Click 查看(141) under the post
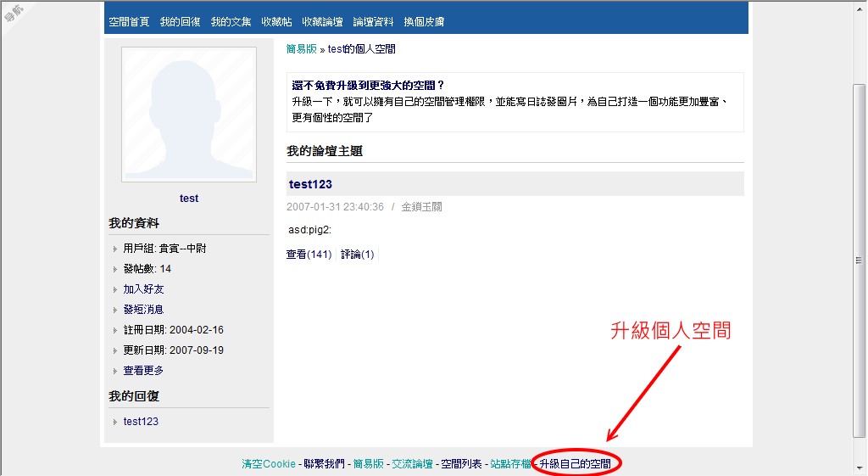 [x=309, y=255]
